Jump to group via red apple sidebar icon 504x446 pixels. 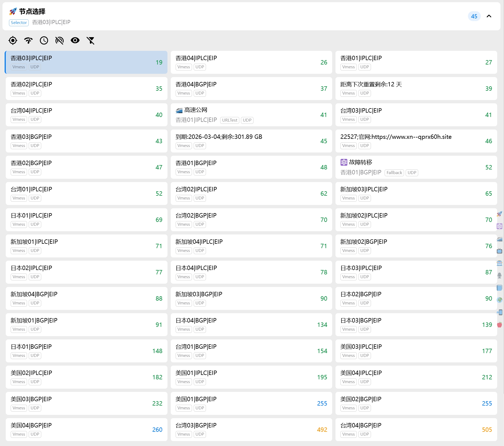pyautogui.click(x=499, y=324)
